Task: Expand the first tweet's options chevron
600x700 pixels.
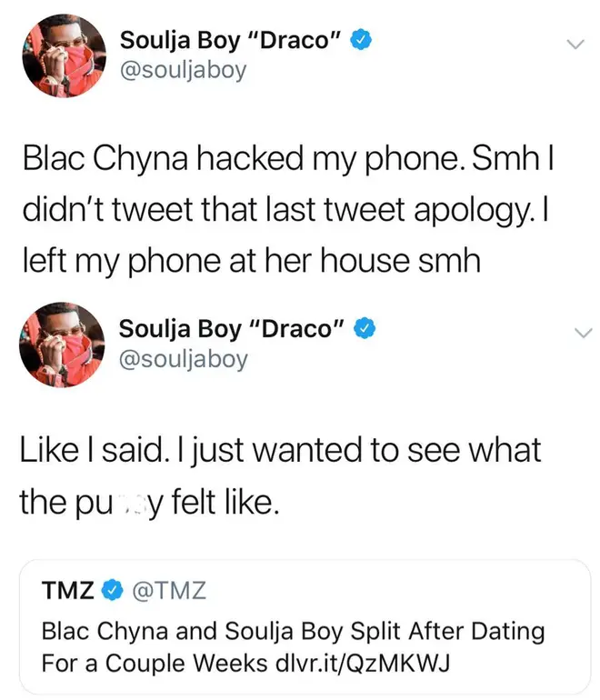Action: coord(575,44)
